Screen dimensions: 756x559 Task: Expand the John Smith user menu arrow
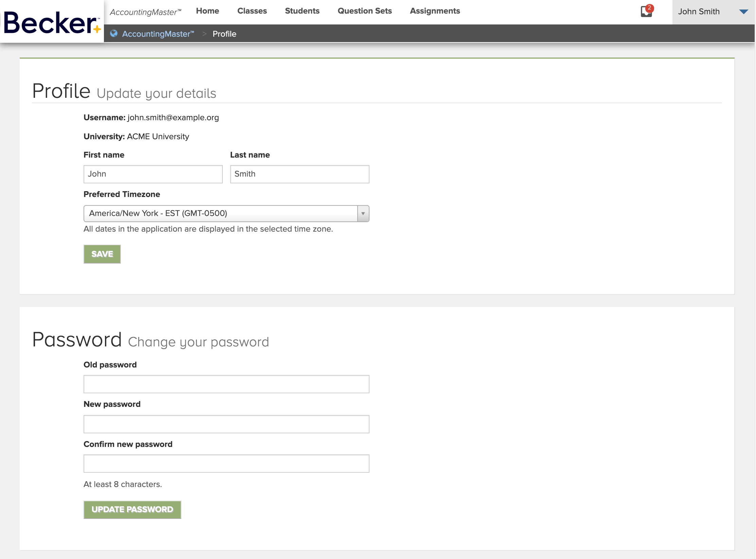tap(744, 12)
